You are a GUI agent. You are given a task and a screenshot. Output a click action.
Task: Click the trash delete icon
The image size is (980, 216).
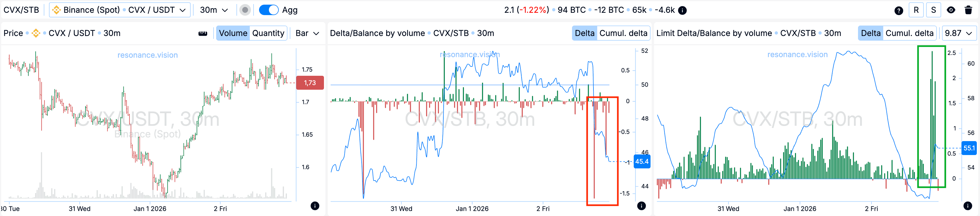click(969, 10)
